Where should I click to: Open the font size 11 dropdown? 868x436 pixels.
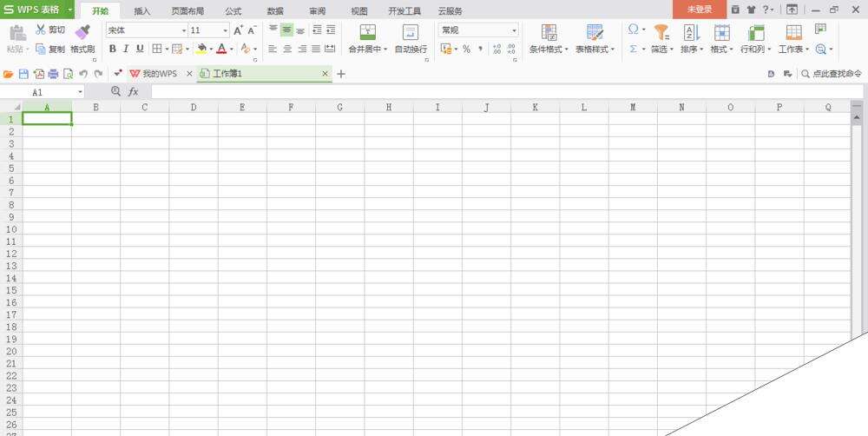pyautogui.click(x=226, y=30)
